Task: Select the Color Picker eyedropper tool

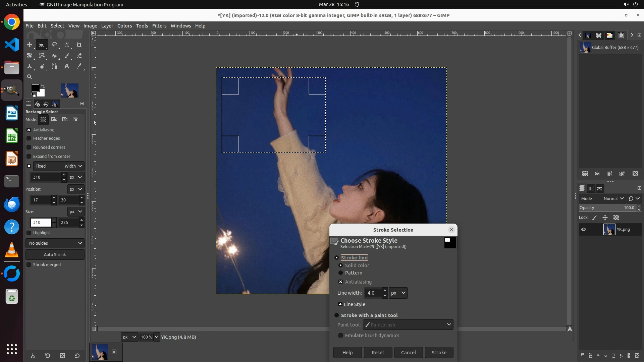Action: (79, 66)
